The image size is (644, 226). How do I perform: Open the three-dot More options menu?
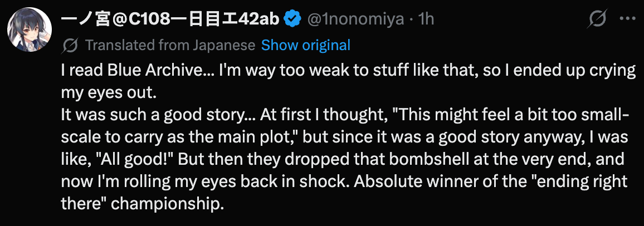(627, 19)
